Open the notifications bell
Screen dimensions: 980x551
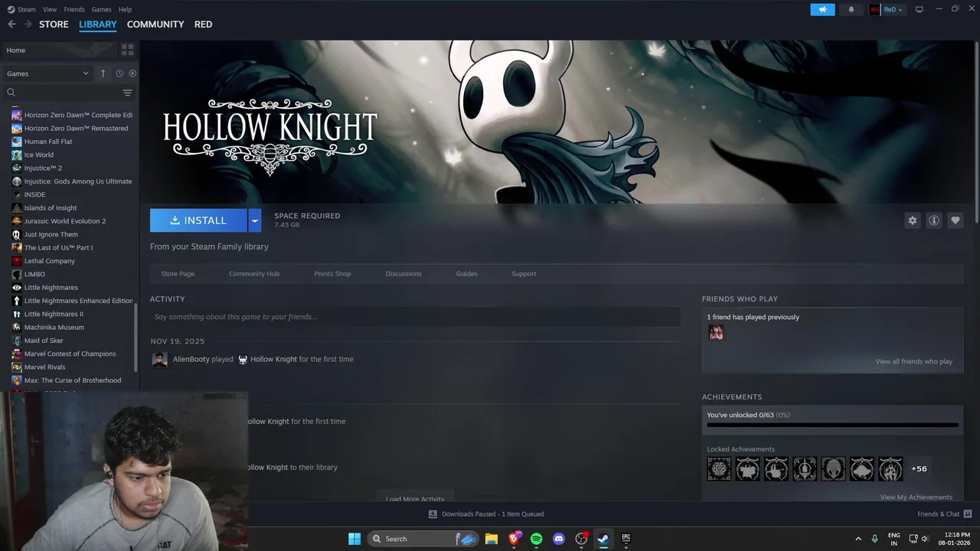pos(851,9)
